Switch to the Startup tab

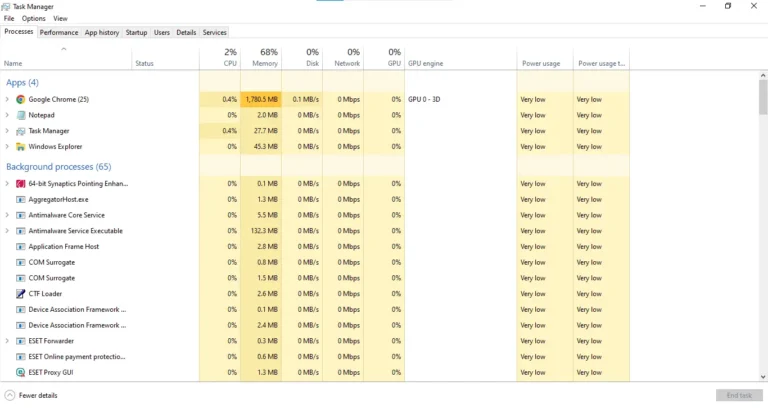[x=136, y=32]
